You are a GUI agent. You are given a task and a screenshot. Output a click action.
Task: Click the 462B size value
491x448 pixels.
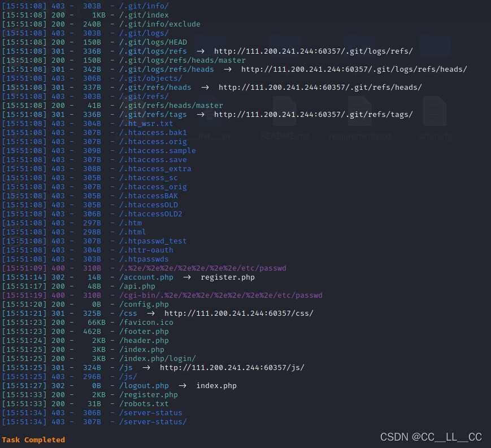point(92,332)
